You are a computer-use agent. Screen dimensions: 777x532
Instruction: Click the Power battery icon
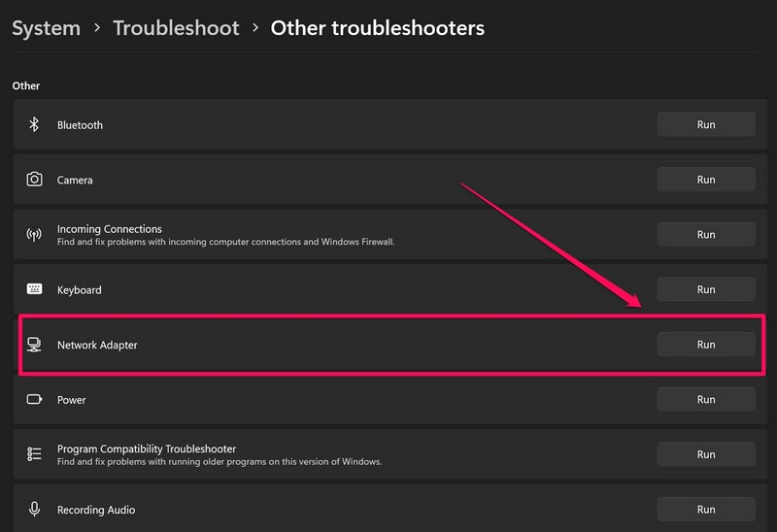(34, 399)
